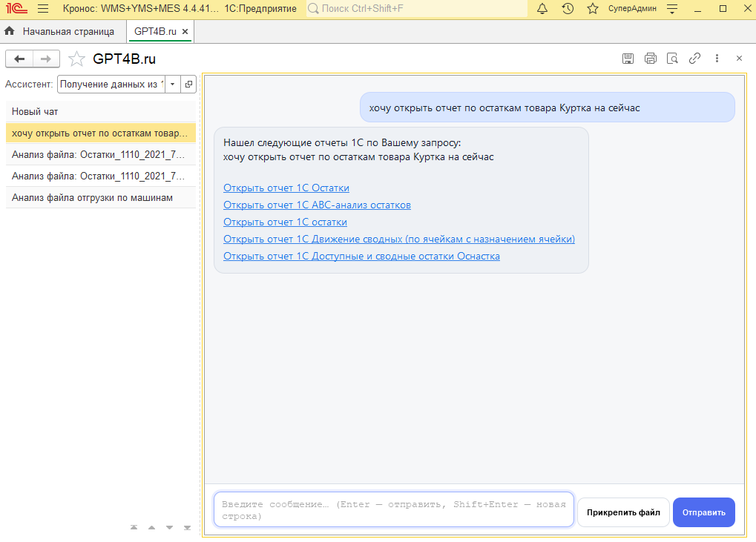
Task: Open the main hamburger menu
Action: (x=43, y=9)
